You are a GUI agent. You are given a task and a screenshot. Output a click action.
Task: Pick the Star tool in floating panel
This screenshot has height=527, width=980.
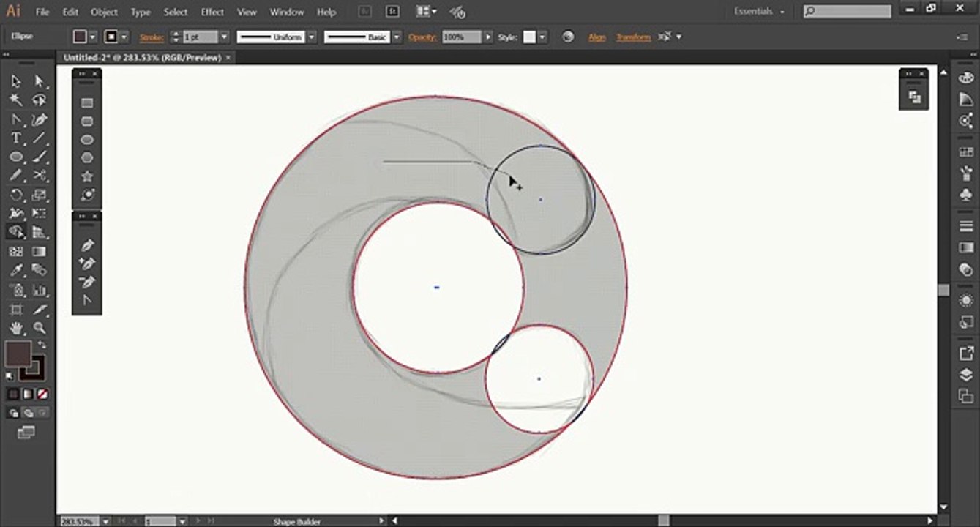tap(87, 176)
